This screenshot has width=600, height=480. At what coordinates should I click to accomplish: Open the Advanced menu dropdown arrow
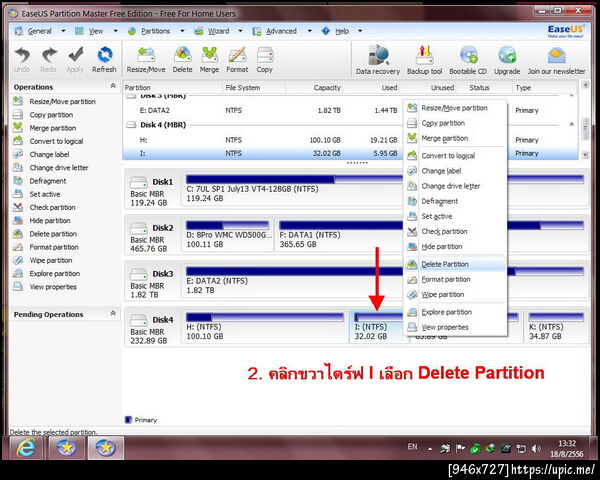click(x=309, y=31)
